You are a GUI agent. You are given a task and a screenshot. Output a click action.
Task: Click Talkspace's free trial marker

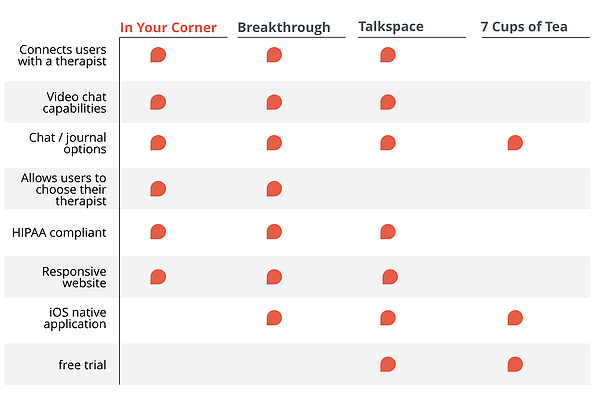pos(388,364)
